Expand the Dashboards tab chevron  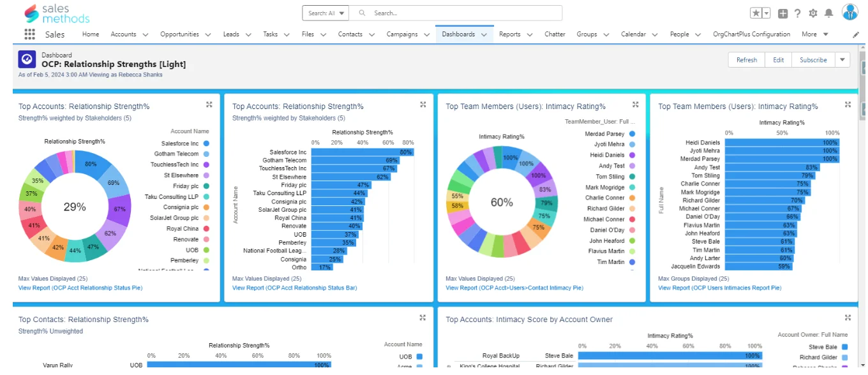484,34
